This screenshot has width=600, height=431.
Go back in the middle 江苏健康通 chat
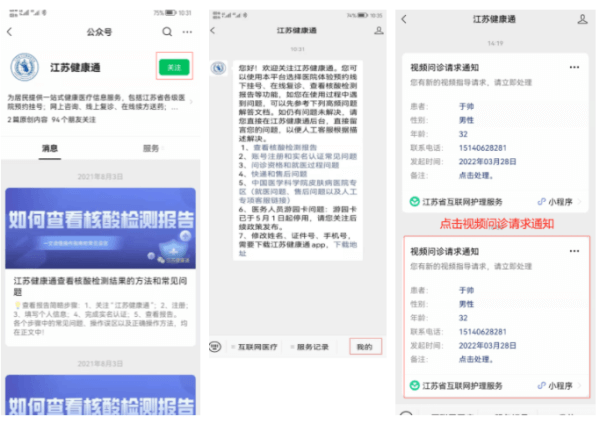coord(213,30)
